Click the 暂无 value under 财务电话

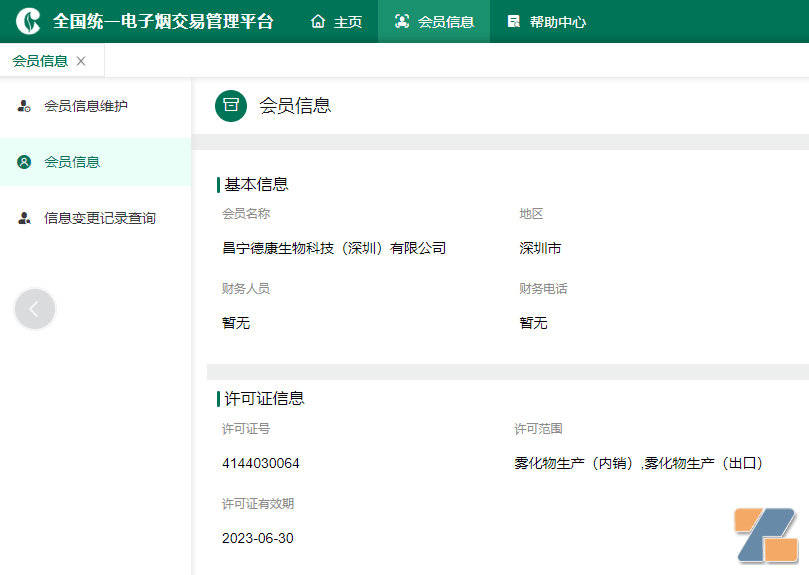533,323
